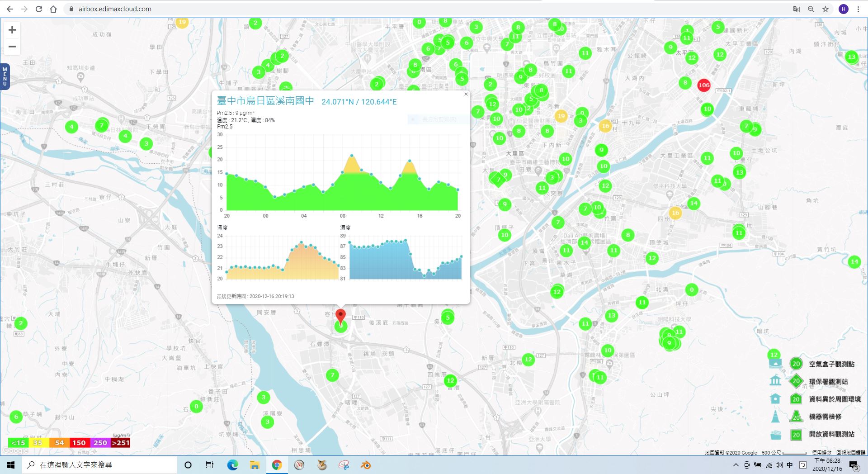Click the purple 250 scale swatch
Viewport: 868px width, 474px height.
(100, 443)
